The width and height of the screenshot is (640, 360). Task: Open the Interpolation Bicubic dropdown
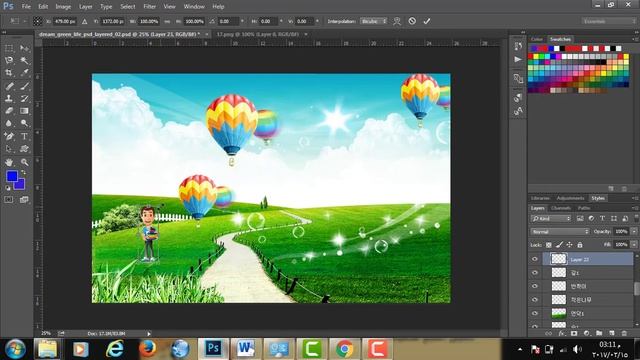point(373,21)
